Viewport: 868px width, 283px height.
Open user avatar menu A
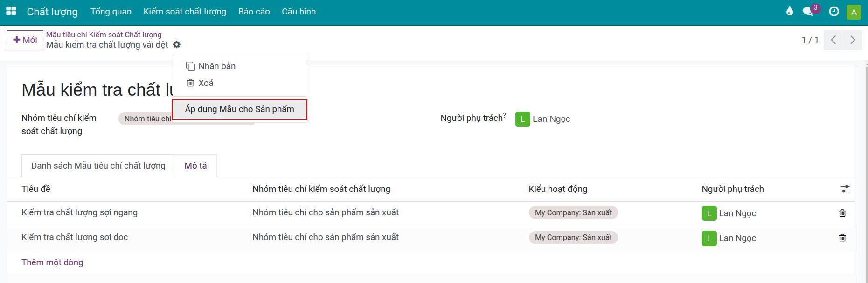(854, 12)
